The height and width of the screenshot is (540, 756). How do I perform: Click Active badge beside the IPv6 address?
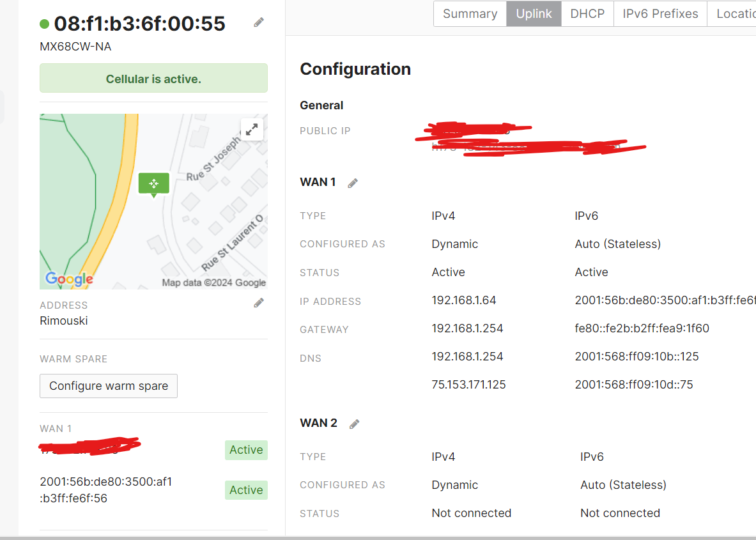point(246,490)
